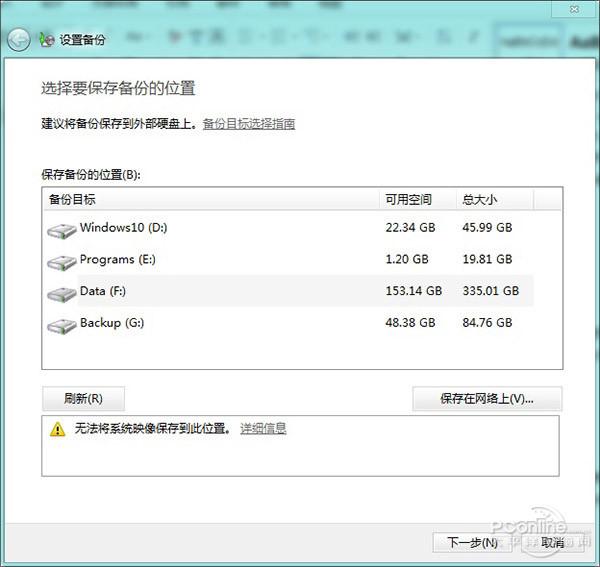Sort by the 备份目标 column header
Viewport: 600px width, 567px height.
(x=212, y=199)
